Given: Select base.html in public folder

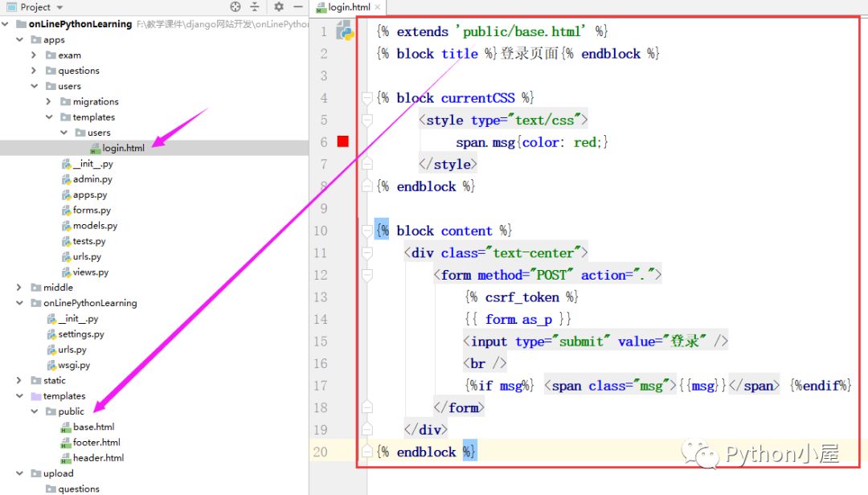Looking at the screenshot, I should pos(93,427).
